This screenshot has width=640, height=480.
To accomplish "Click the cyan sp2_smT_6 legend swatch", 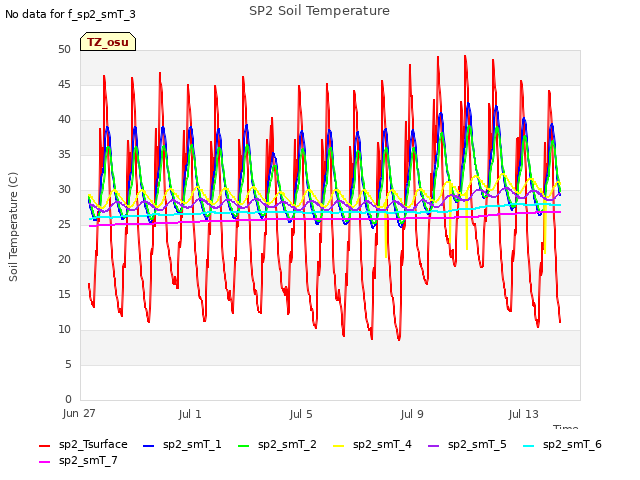I will tap(529, 446).
